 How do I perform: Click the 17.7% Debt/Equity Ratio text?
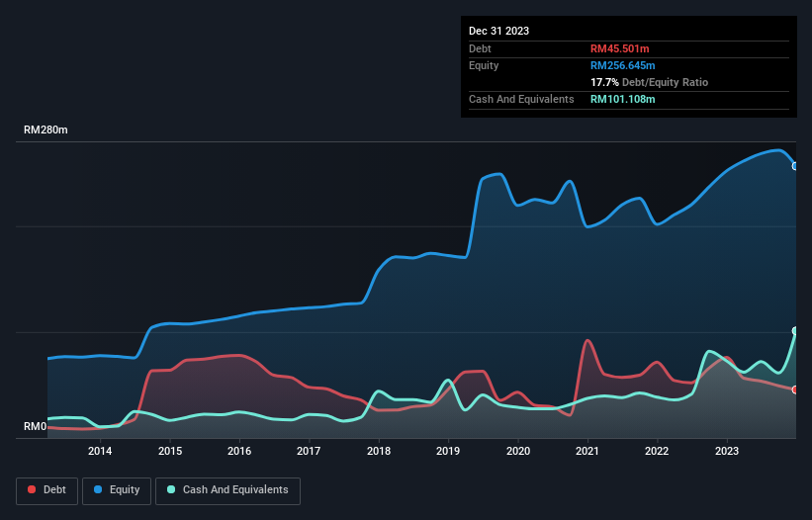(649, 82)
